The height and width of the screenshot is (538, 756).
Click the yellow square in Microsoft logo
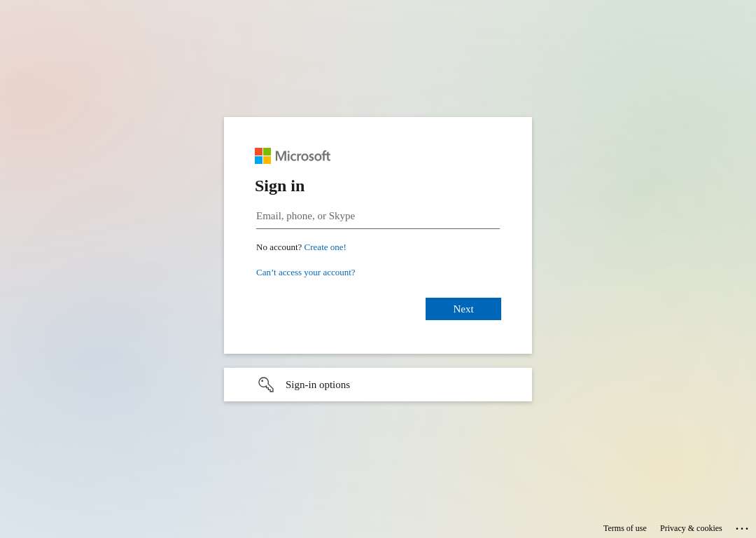point(267,160)
